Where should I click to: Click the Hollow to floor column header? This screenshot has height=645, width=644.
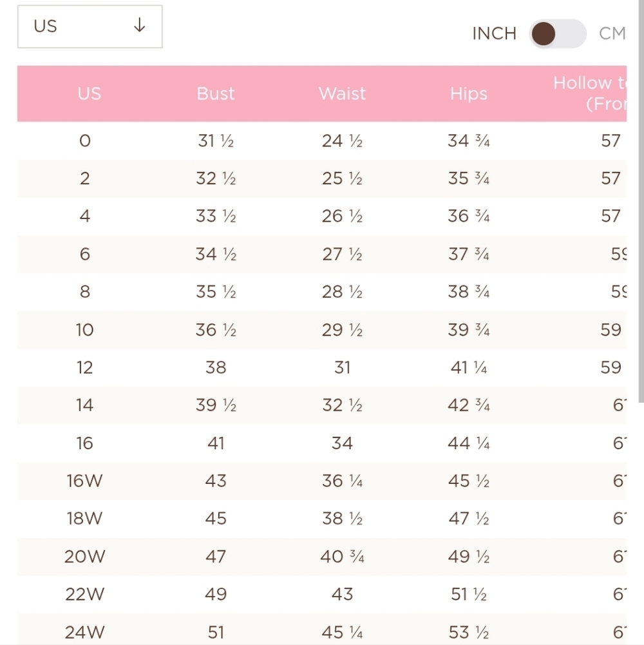point(590,93)
